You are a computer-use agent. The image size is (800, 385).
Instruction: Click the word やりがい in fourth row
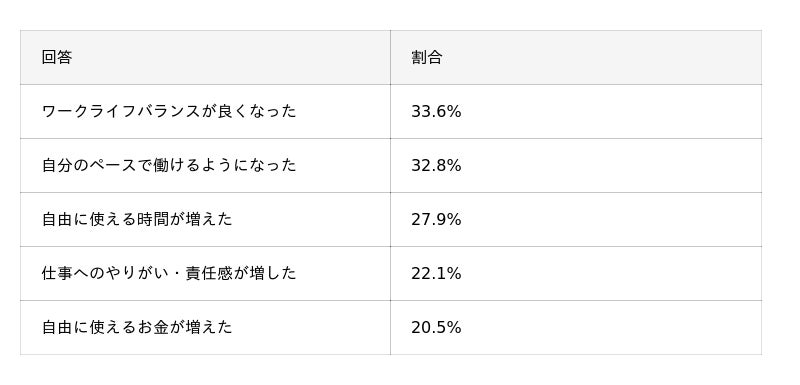point(137,274)
